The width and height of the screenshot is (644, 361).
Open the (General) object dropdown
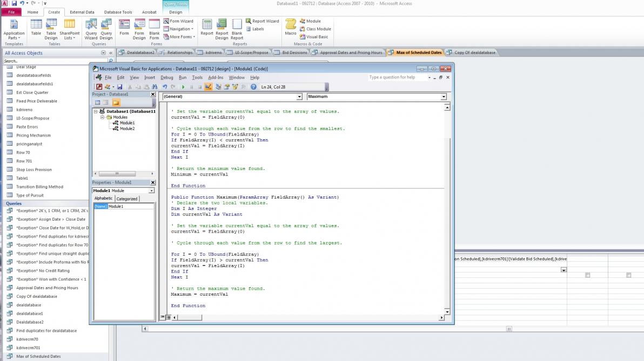click(299, 97)
